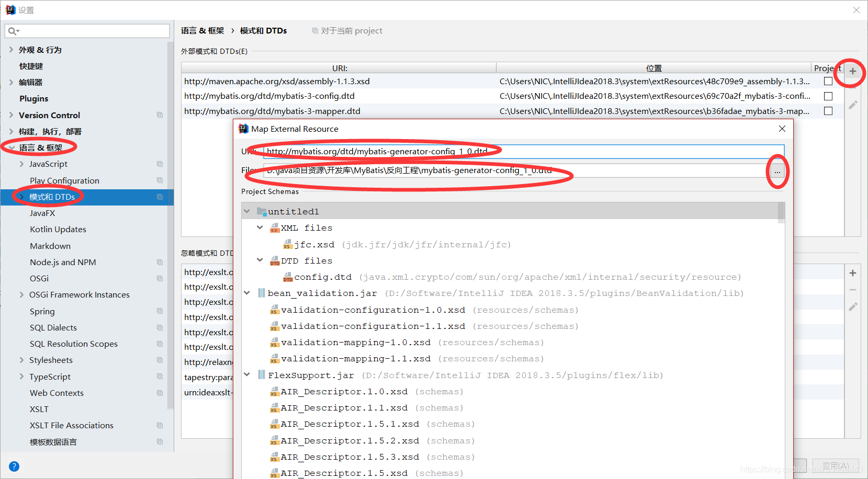Select validation-configuration-1.1.xsd entry

(373, 326)
